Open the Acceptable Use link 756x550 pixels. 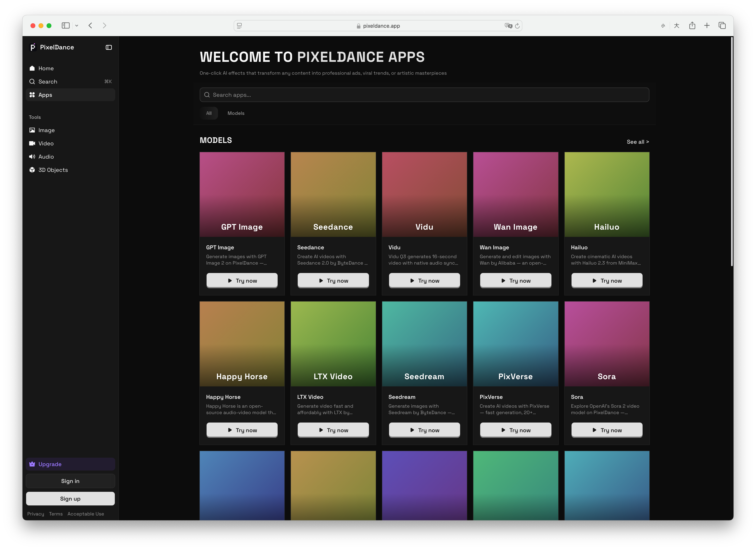pos(86,514)
